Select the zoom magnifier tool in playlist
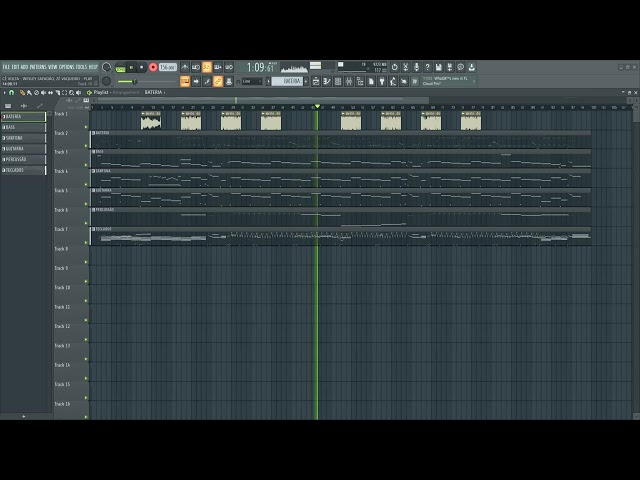The image size is (640, 480). click(x=71, y=93)
